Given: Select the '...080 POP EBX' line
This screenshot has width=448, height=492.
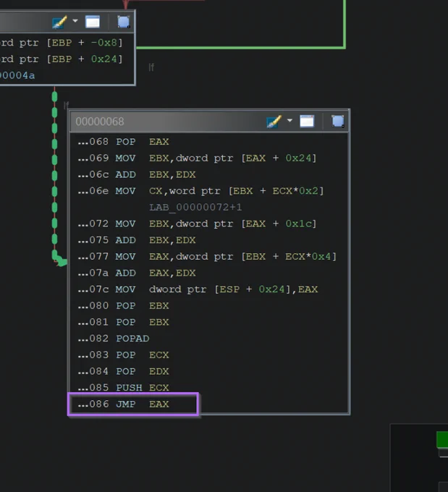Looking at the screenshot, I should tap(123, 305).
